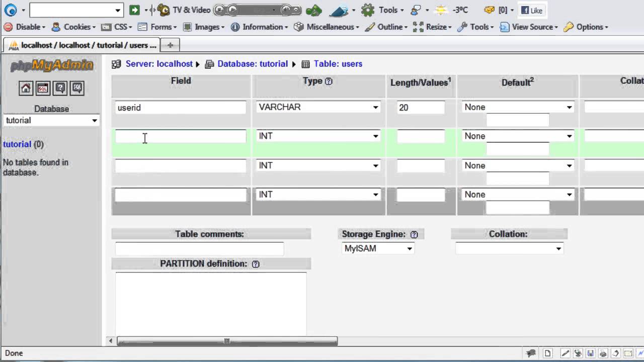The width and height of the screenshot is (644, 362).
Task: Click the Length/Values input in third row
Action: 421,166
